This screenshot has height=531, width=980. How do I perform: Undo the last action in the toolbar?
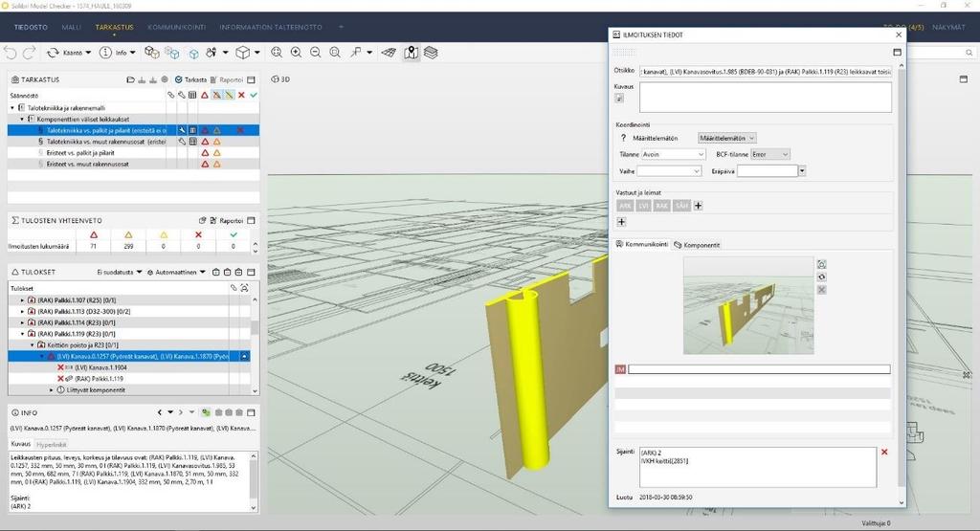pyautogui.click(x=10, y=54)
